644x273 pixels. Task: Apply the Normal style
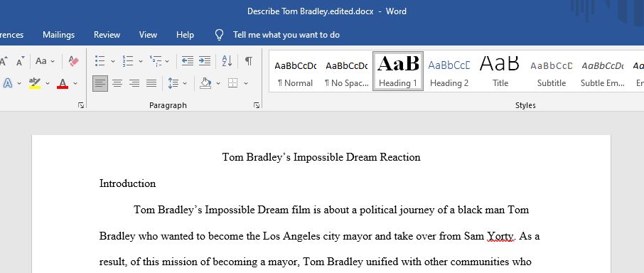click(295, 71)
